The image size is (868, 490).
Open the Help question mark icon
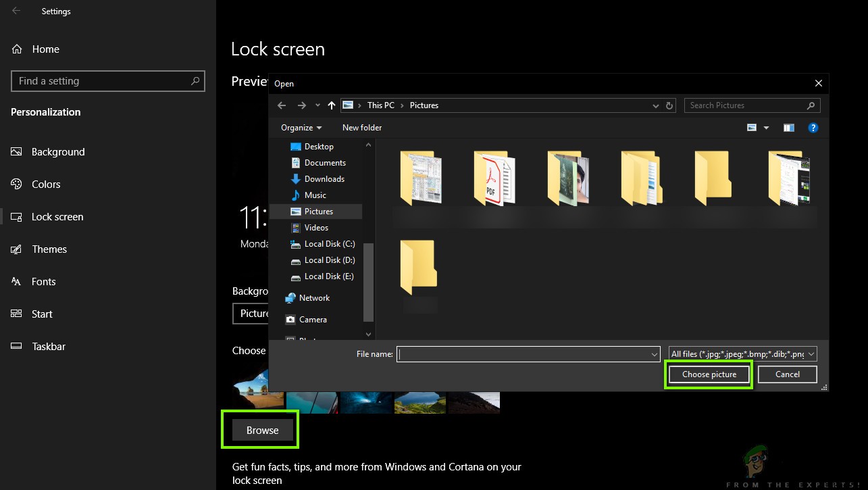(x=813, y=127)
